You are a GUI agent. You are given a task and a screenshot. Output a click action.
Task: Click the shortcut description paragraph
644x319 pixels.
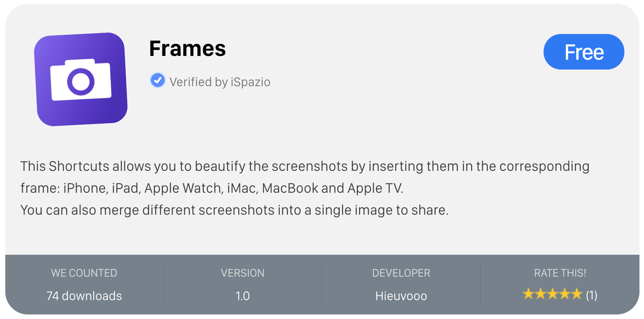pyautogui.click(x=305, y=188)
